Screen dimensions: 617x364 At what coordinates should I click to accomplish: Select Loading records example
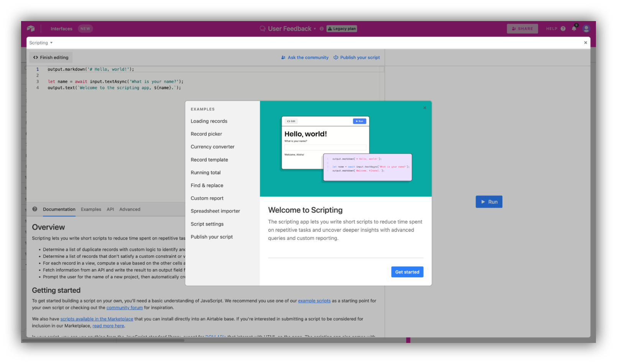pos(209,121)
